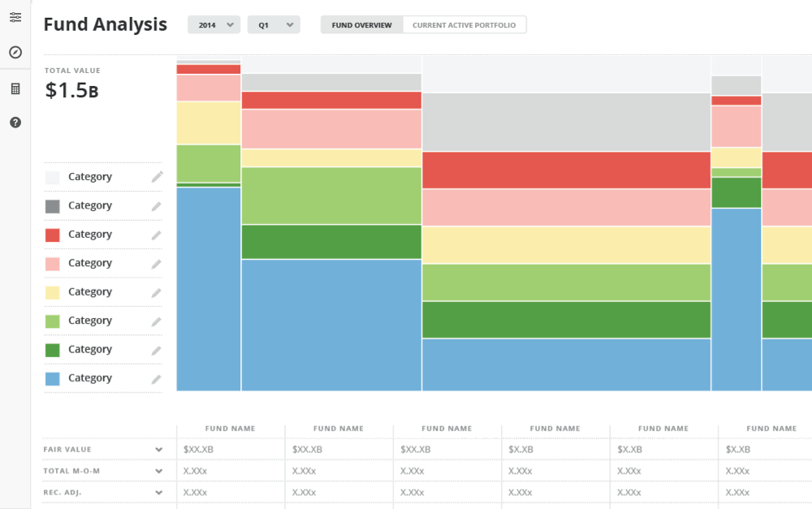The height and width of the screenshot is (509, 812).
Task: Edit the light gray Category with pencil icon
Action: coord(157,177)
